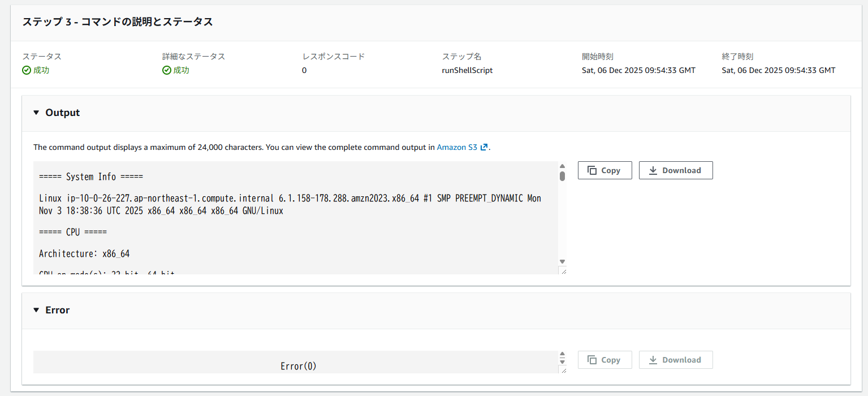
Task: Click the Output box scrollbar thumb
Action: [562, 176]
